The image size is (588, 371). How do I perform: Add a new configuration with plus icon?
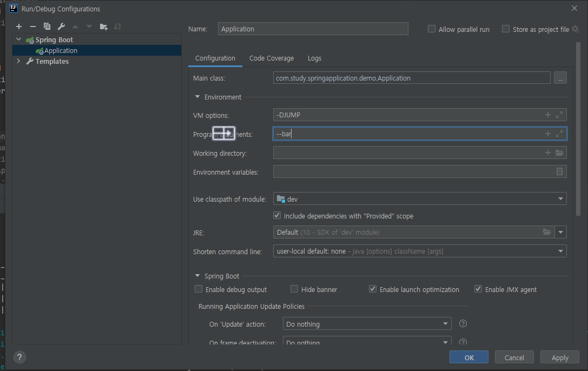(x=19, y=27)
